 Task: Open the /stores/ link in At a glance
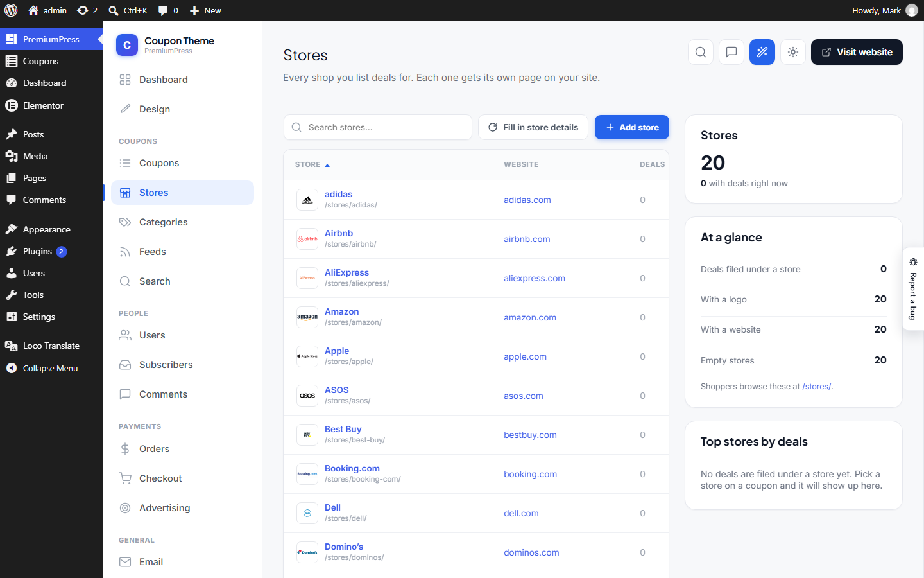(816, 387)
